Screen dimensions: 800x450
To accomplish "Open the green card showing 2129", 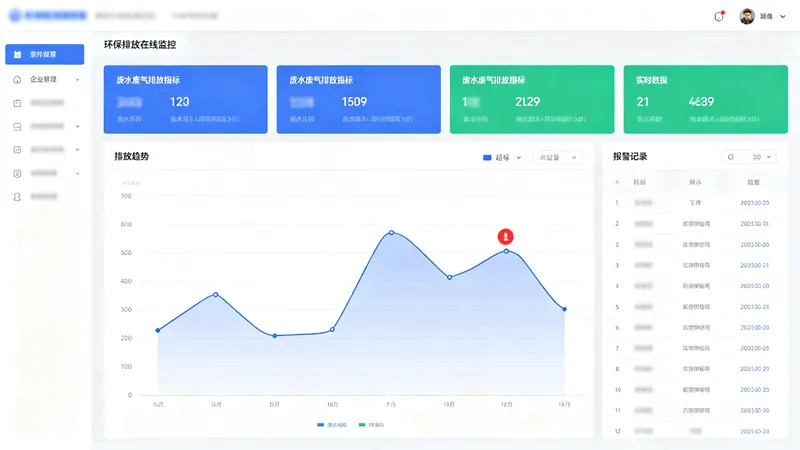I will [532, 99].
